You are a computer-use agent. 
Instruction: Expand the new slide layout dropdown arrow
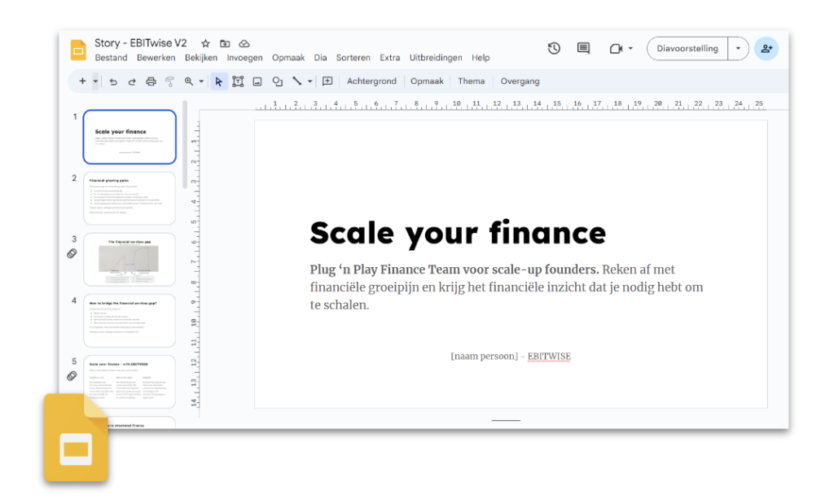coord(96,81)
